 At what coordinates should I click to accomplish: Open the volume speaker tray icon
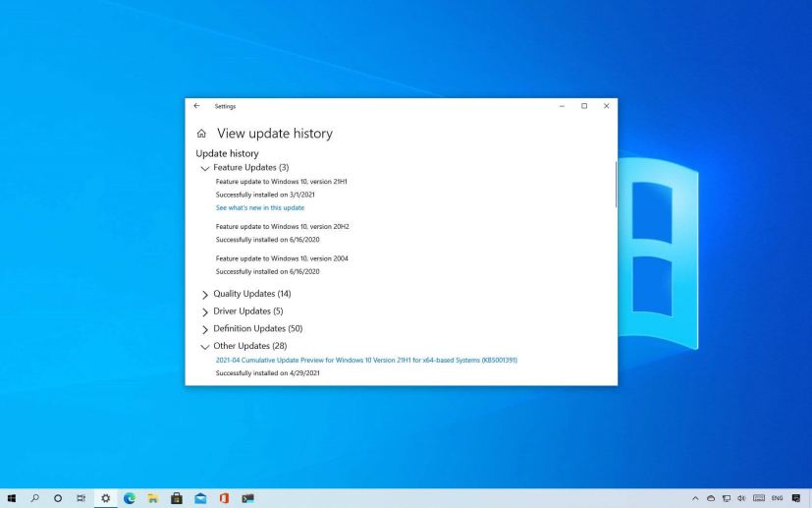[741, 498]
